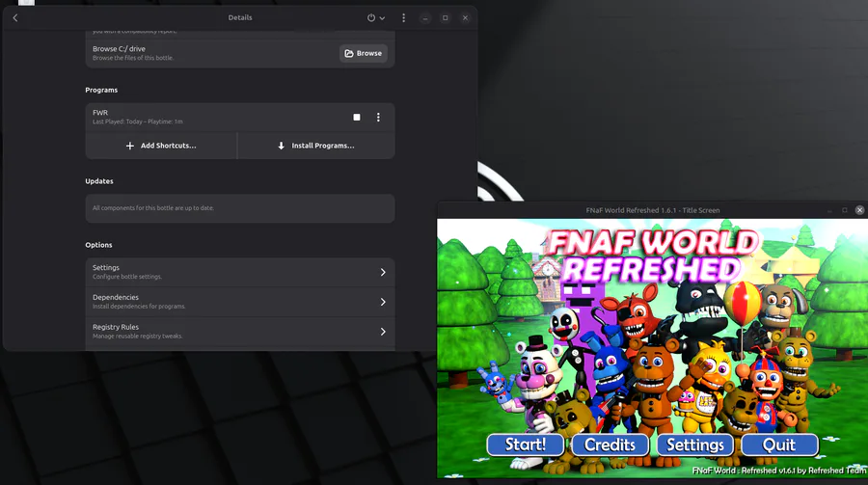
Task: Browse the C:/ drive files
Action: tap(364, 53)
